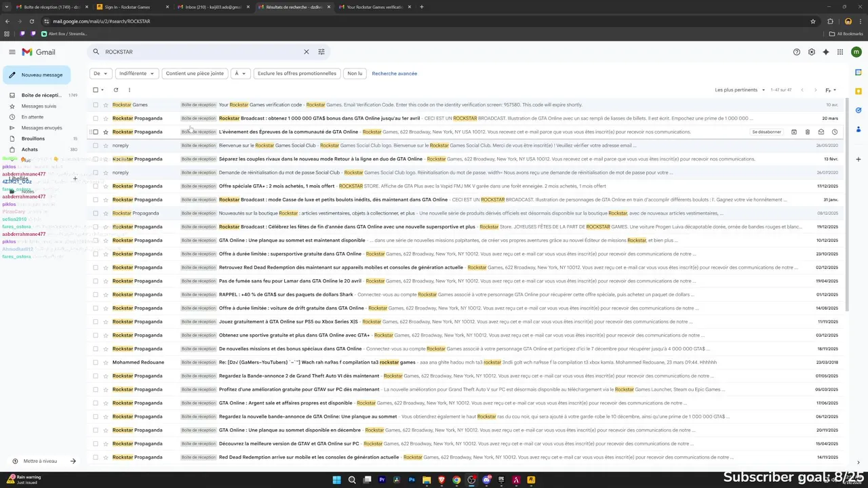Clear the ROCKSTAR search with X icon

point(306,52)
